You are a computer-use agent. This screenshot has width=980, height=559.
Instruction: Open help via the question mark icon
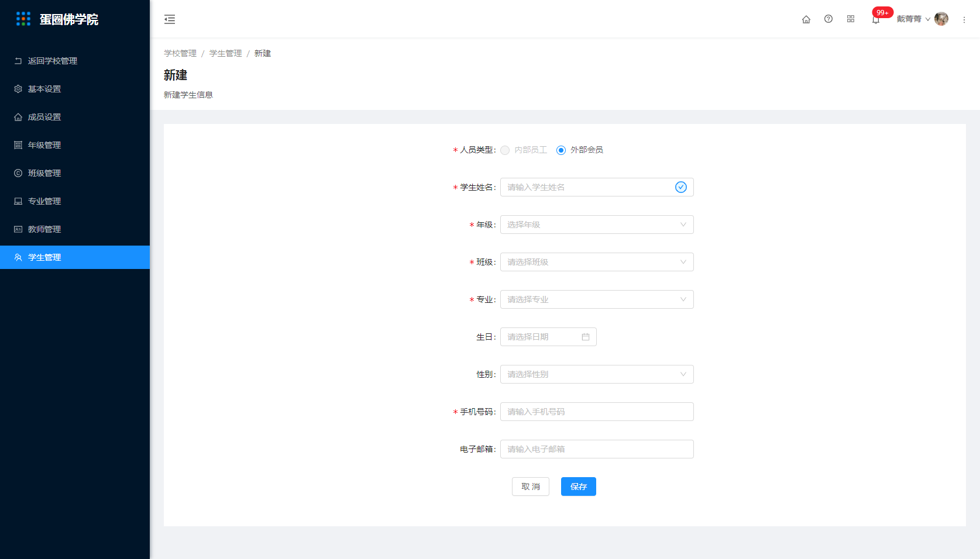point(828,19)
